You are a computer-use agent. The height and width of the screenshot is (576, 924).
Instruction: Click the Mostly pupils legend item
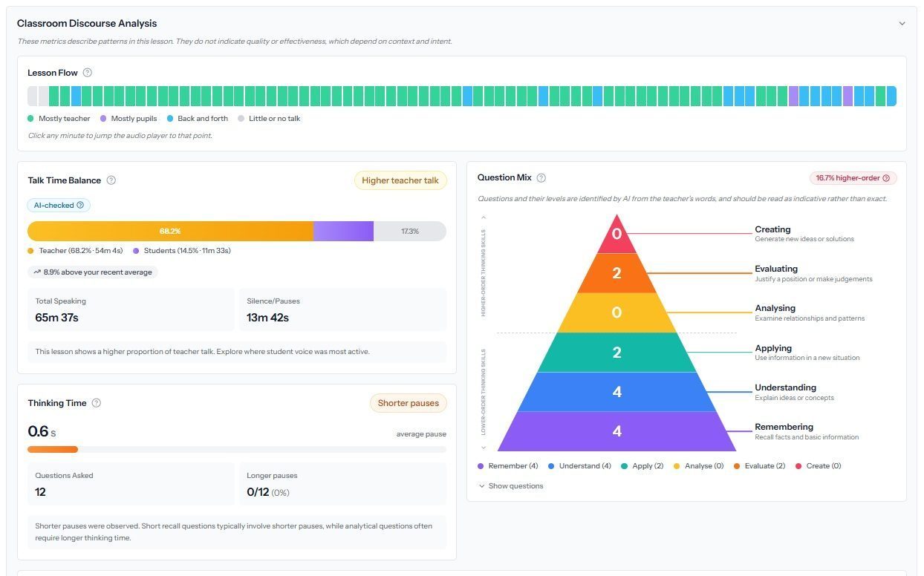(x=128, y=119)
